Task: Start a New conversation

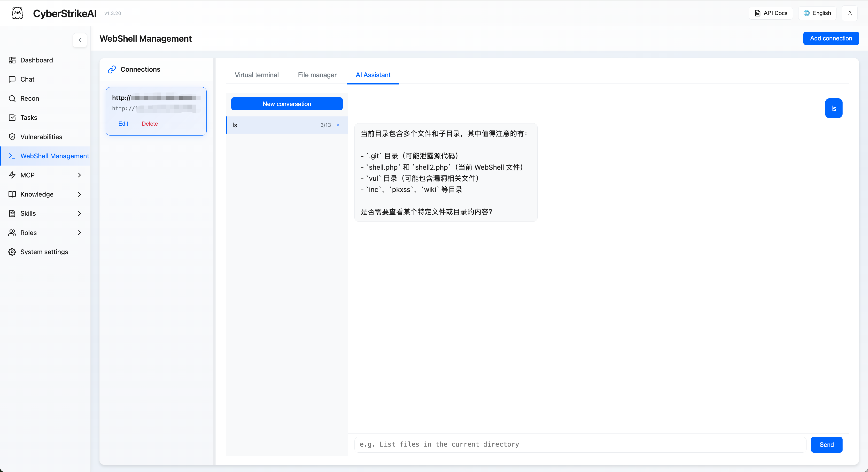Action: pyautogui.click(x=287, y=104)
